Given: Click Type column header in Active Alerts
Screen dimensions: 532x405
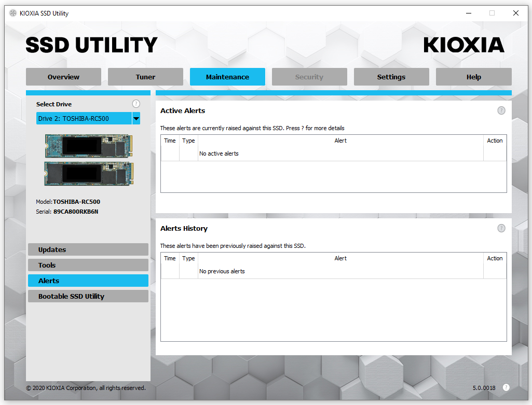Looking at the screenshot, I should 188,141.
